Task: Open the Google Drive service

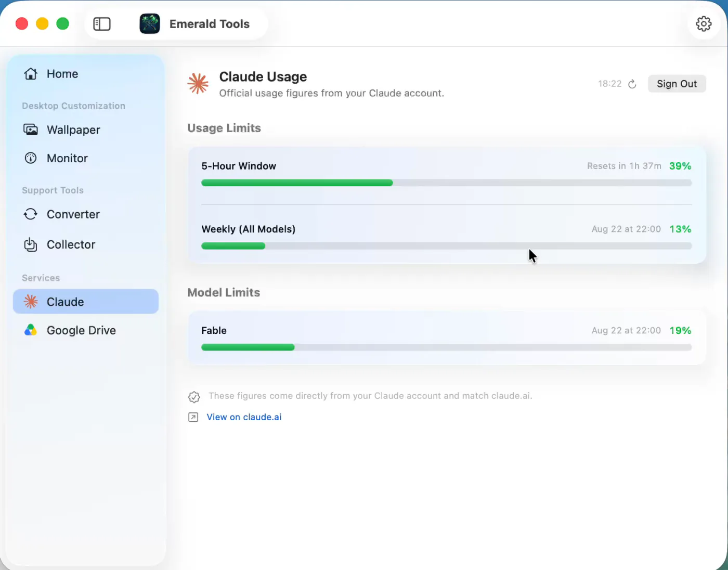Action: coord(86,330)
